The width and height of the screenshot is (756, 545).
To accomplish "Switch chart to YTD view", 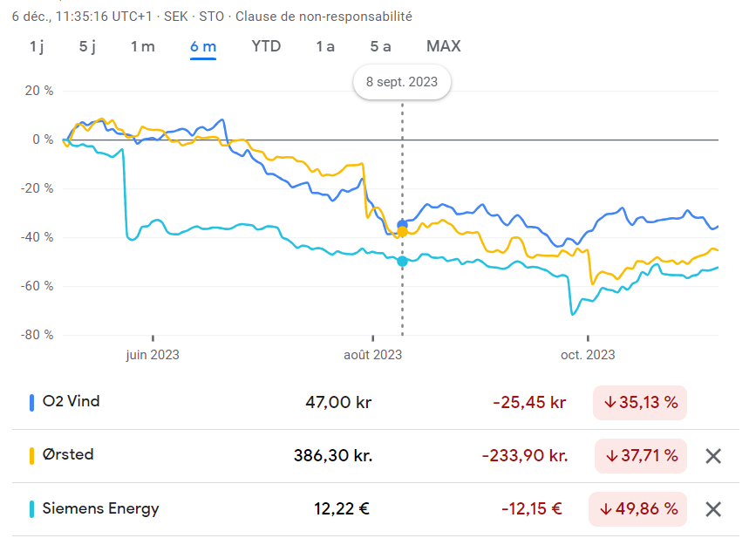I will pyautogui.click(x=266, y=46).
